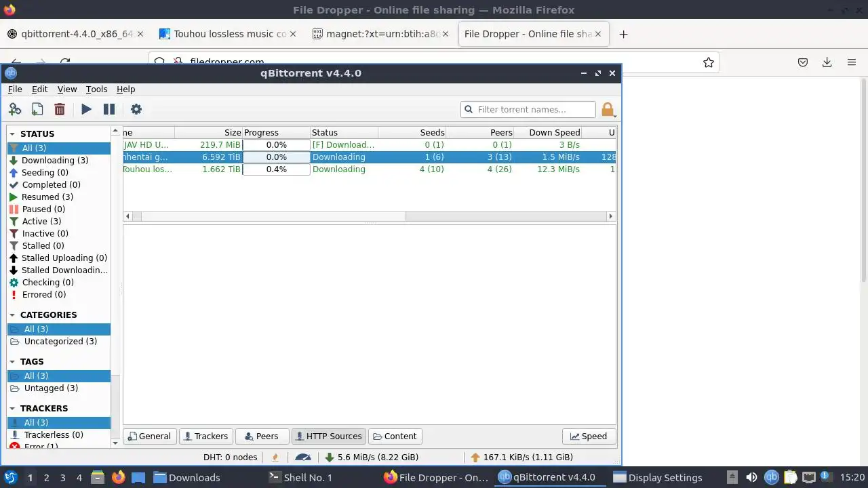This screenshot has width=868, height=488.
Task: Open the Firefox hamburger application menu
Action: point(852,62)
